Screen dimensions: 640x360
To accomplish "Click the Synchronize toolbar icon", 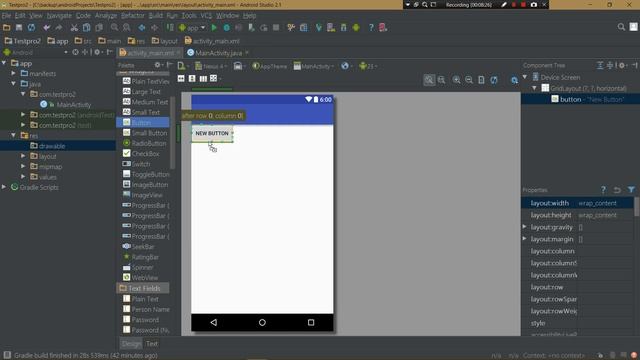I will click(31, 27).
